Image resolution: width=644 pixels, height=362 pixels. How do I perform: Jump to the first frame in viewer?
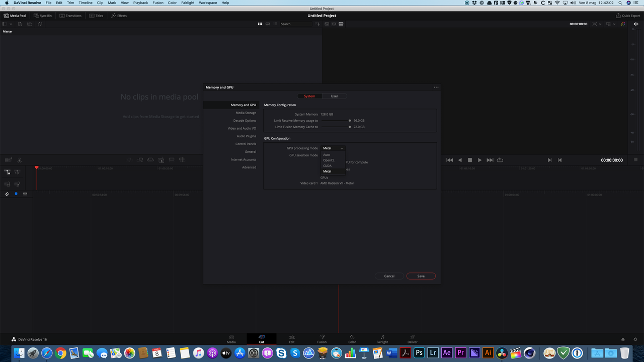(x=450, y=160)
